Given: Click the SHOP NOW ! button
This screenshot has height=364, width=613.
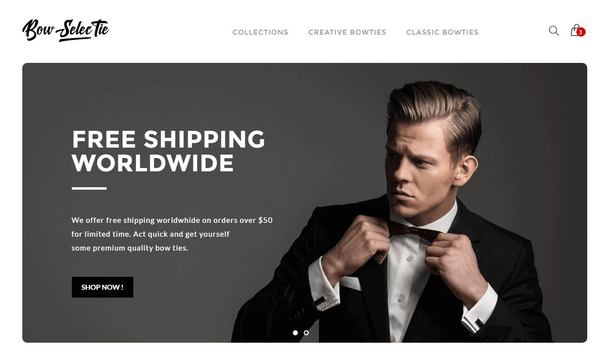Looking at the screenshot, I should 103,287.
